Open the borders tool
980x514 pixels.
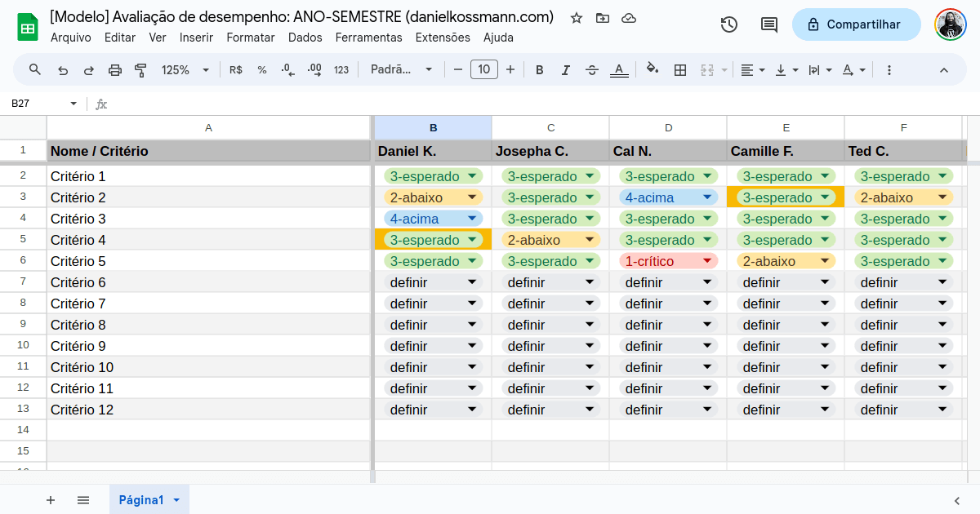(x=680, y=70)
